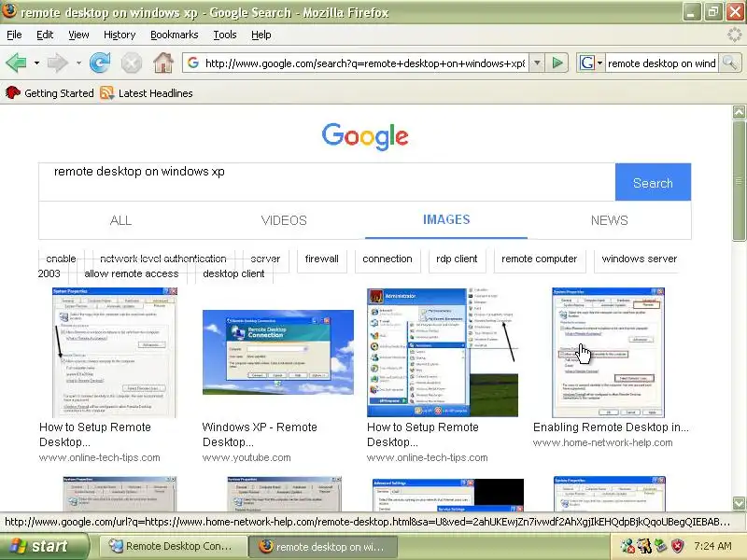Open the Help menu
The width and height of the screenshot is (747, 560).
tap(261, 35)
